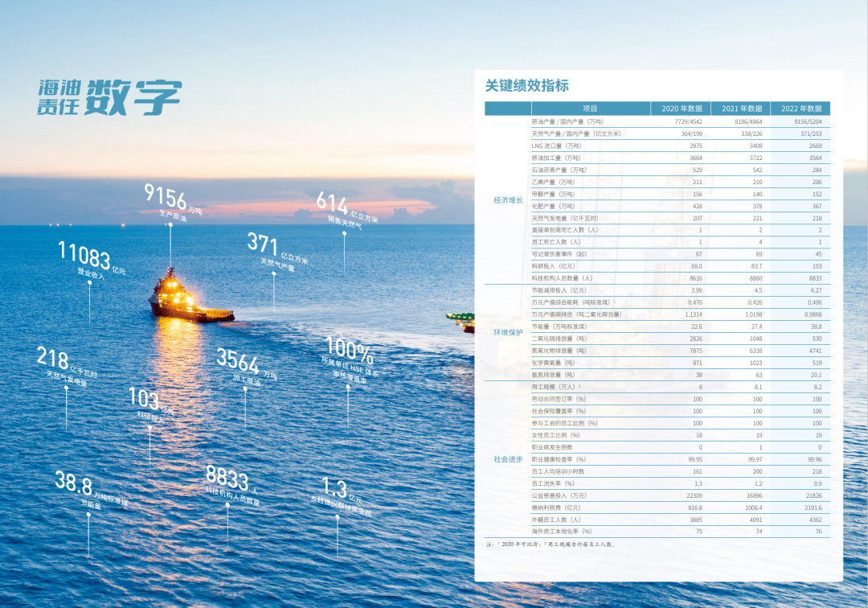Select row label '员工人均培训小时数'
Image resolution: width=868 pixels, height=608 pixels.
coord(558,471)
